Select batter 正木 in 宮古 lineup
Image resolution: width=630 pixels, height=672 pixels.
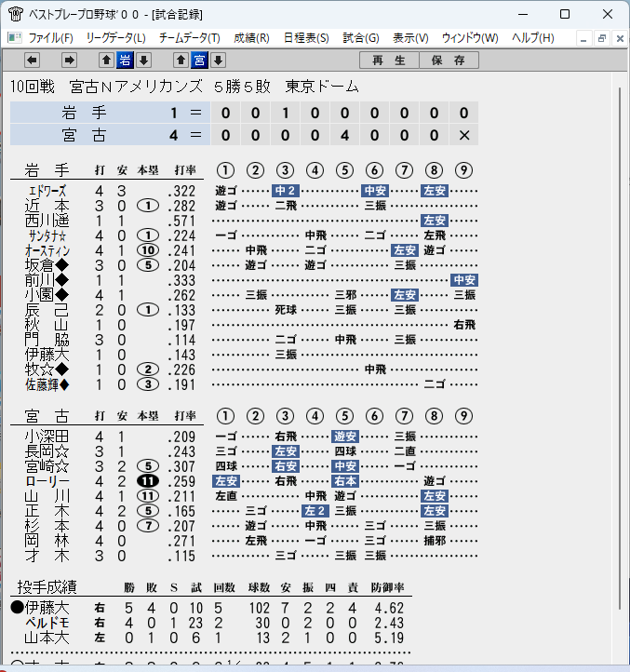coord(47,511)
